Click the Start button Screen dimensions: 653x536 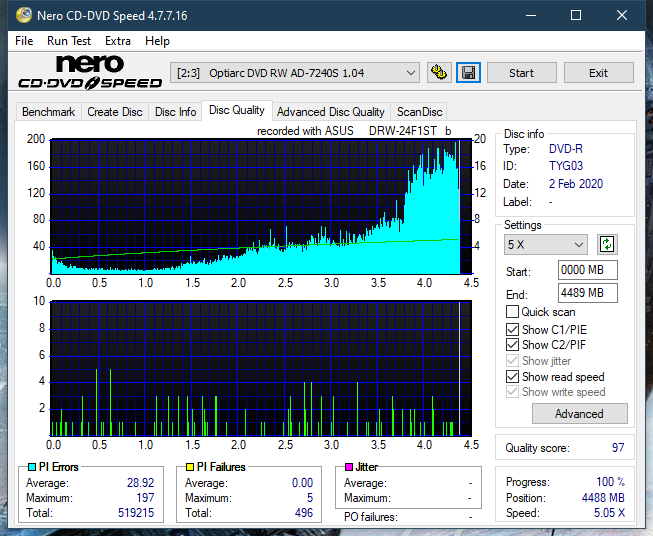[521, 73]
